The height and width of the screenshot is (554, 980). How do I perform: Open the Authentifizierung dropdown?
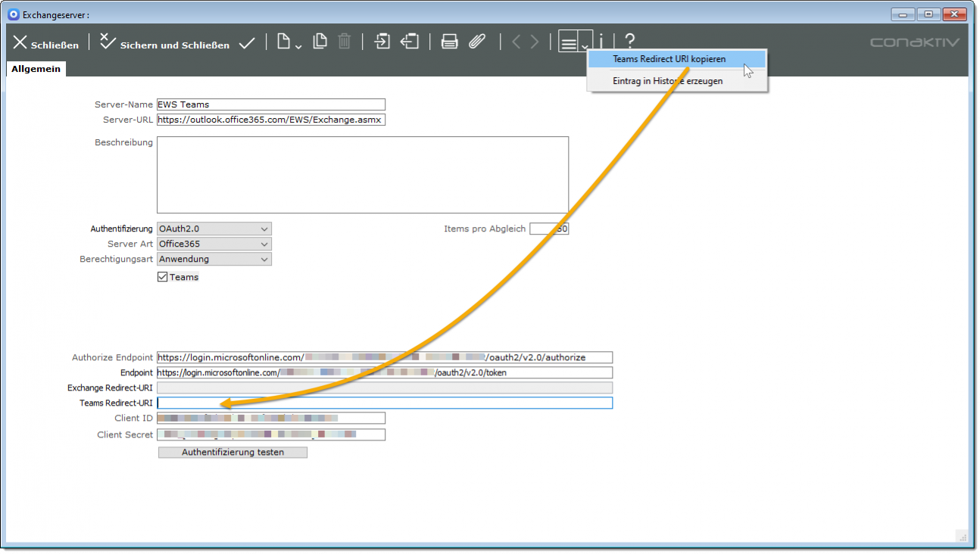click(214, 229)
